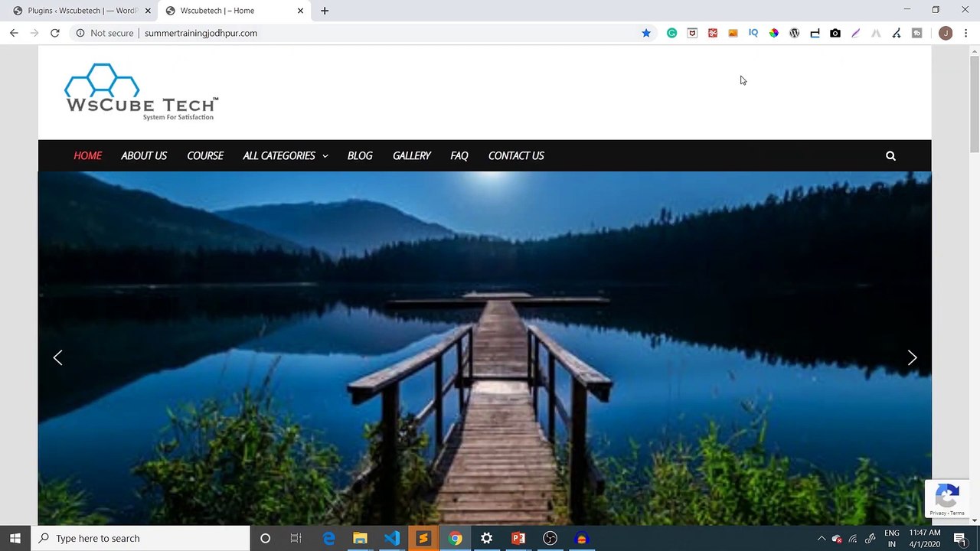Open Task View in taskbar
This screenshot has height=551, width=980.
[x=296, y=538]
